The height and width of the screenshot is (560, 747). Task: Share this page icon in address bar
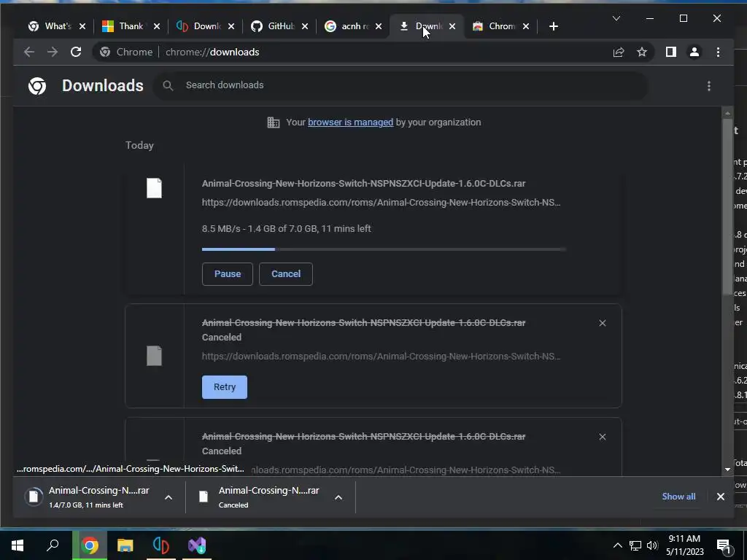click(619, 52)
